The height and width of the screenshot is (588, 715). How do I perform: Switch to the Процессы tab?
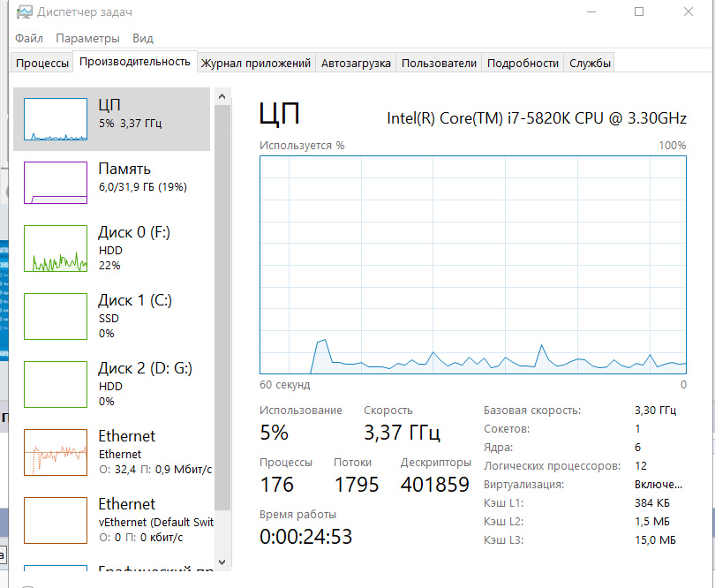[x=42, y=63]
